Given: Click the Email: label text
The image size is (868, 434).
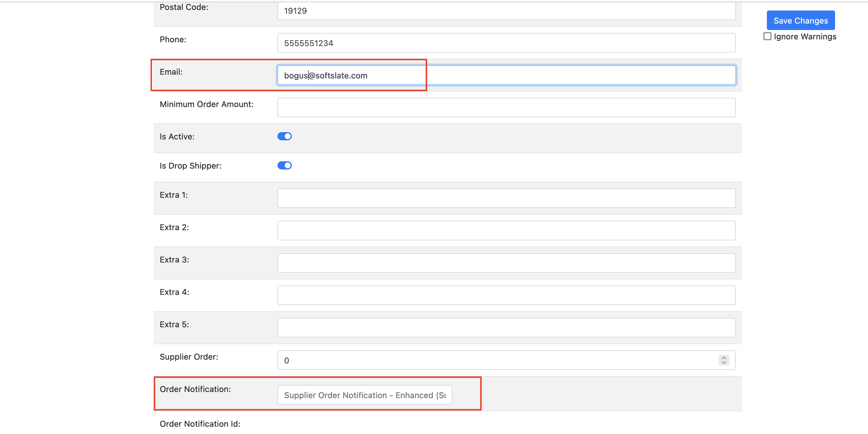Looking at the screenshot, I should (171, 72).
